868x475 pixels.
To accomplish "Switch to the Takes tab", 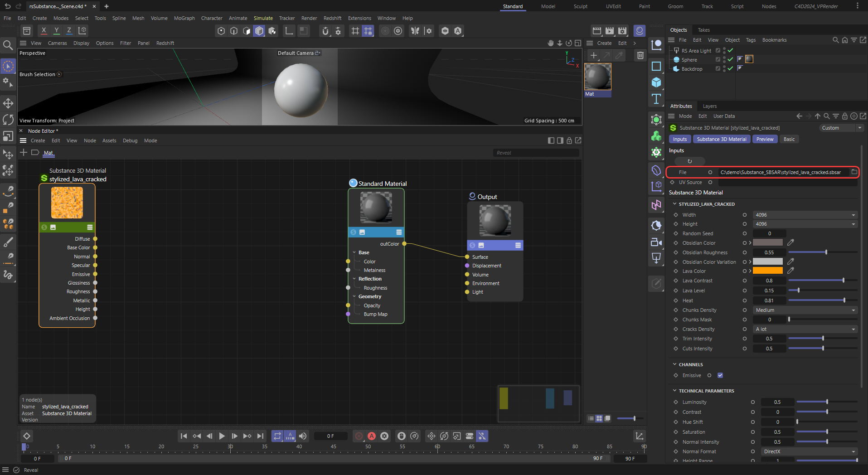I will pyautogui.click(x=703, y=30).
